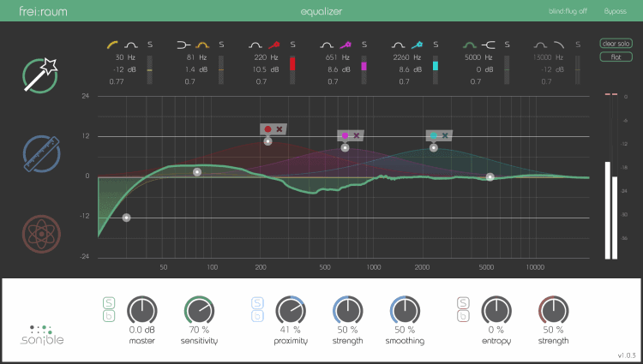
Task: Select the 30 Hz band handle at -12 dB
Action: click(x=126, y=218)
